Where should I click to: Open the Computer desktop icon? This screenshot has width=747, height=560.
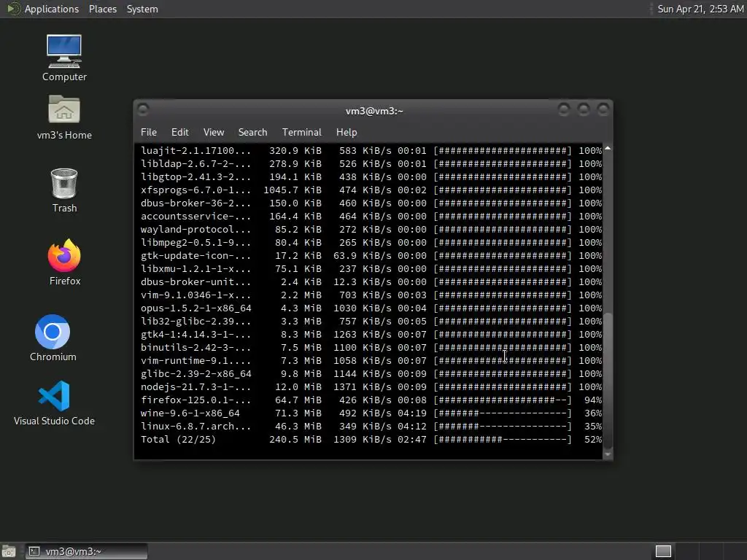[x=64, y=57]
